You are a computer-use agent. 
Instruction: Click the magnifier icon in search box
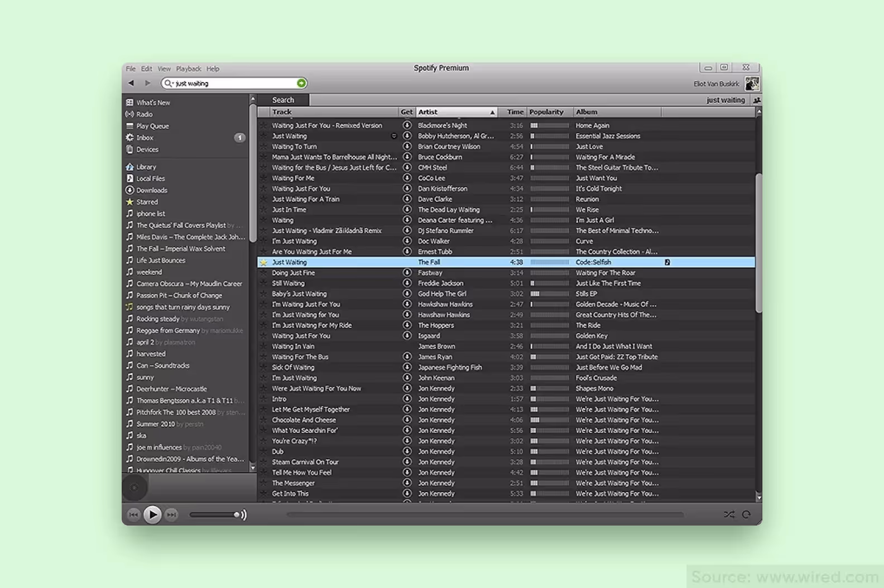point(168,83)
